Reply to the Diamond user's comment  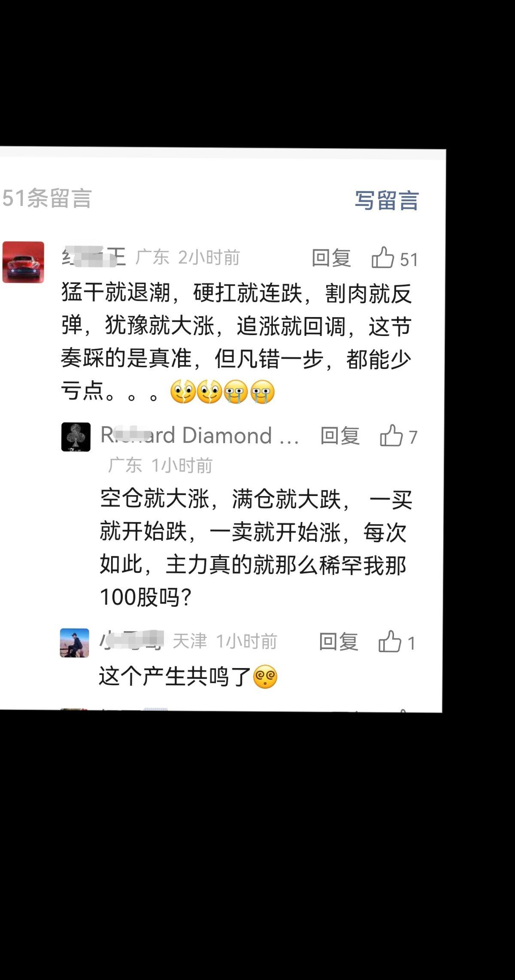pyautogui.click(x=340, y=436)
